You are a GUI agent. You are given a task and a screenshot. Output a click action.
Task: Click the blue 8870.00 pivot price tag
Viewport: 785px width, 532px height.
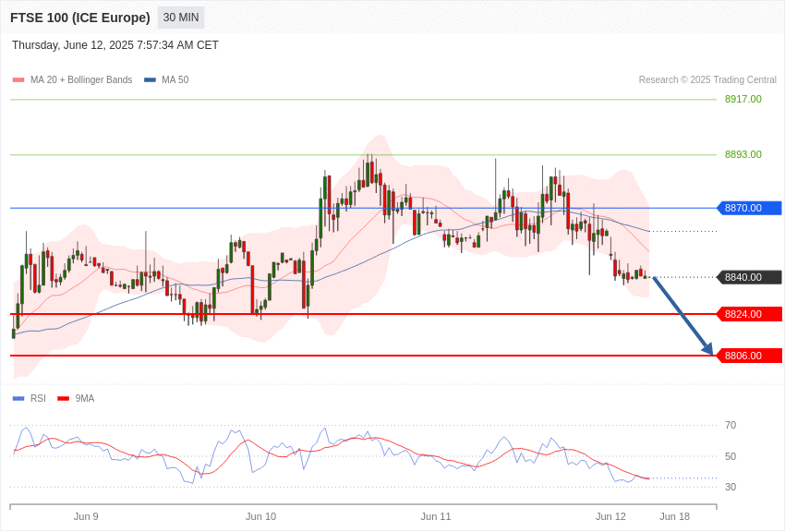click(750, 208)
